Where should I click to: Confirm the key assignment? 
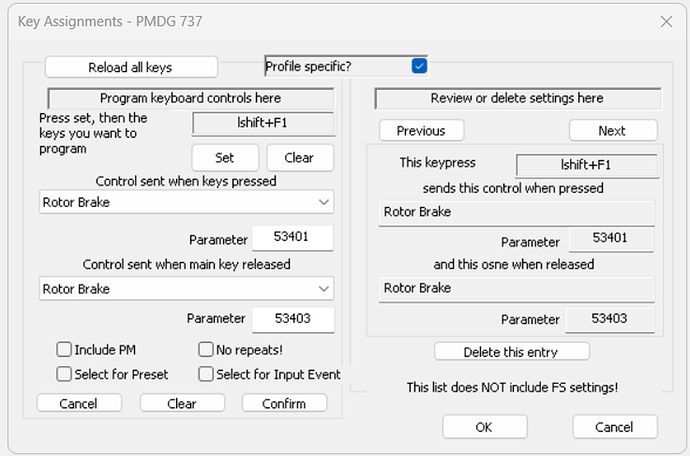tap(284, 403)
